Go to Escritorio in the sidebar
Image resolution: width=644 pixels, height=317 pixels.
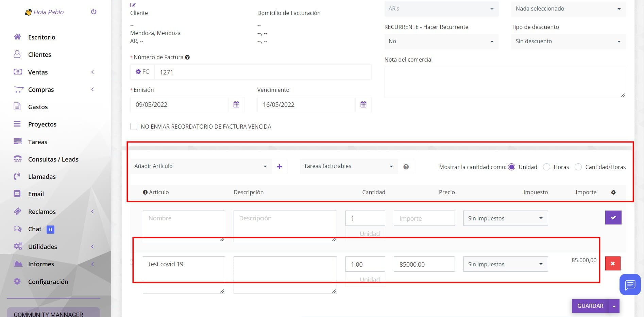coord(41,37)
